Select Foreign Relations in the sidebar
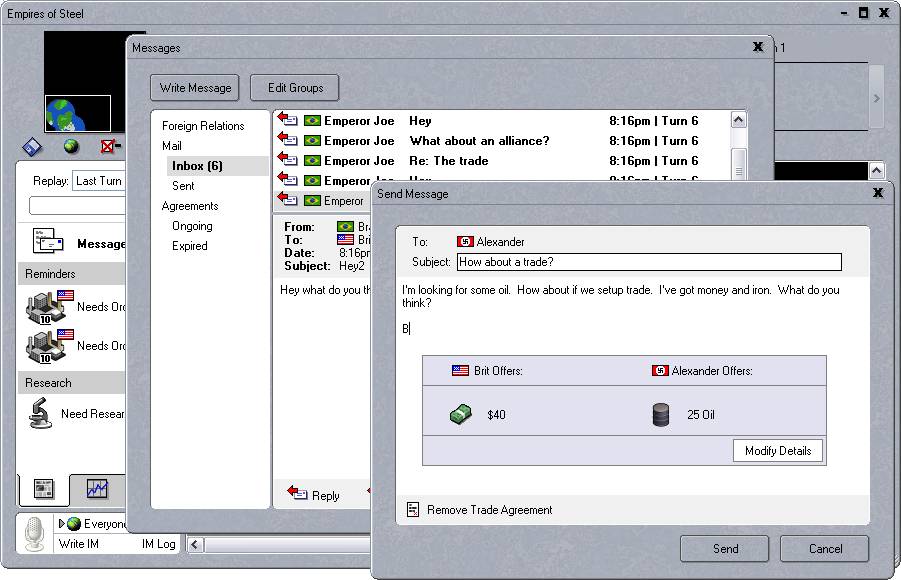This screenshot has height=580, width=901. pos(203,126)
